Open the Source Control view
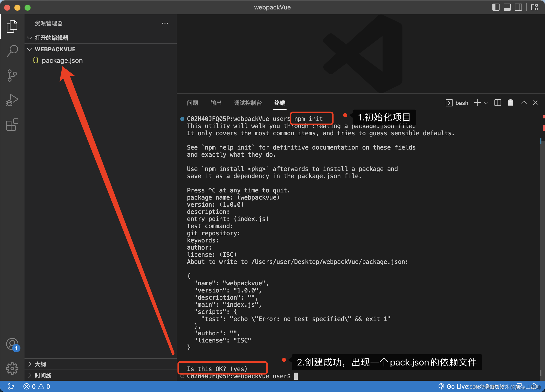The width and height of the screenshot is (545, 392). pos(12,76)
